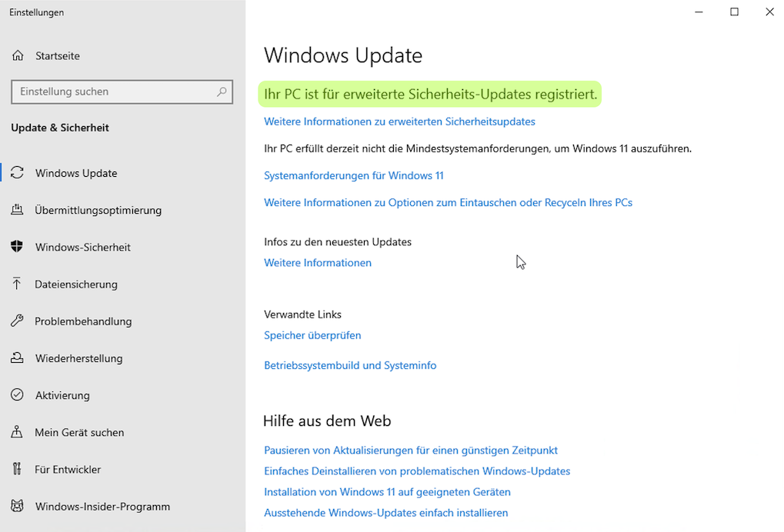Viewport: 784px width, 532px height.
Task: Open Installation von Windows 11 auf geeigneten Geräten
Action: (x=387, y=492)
